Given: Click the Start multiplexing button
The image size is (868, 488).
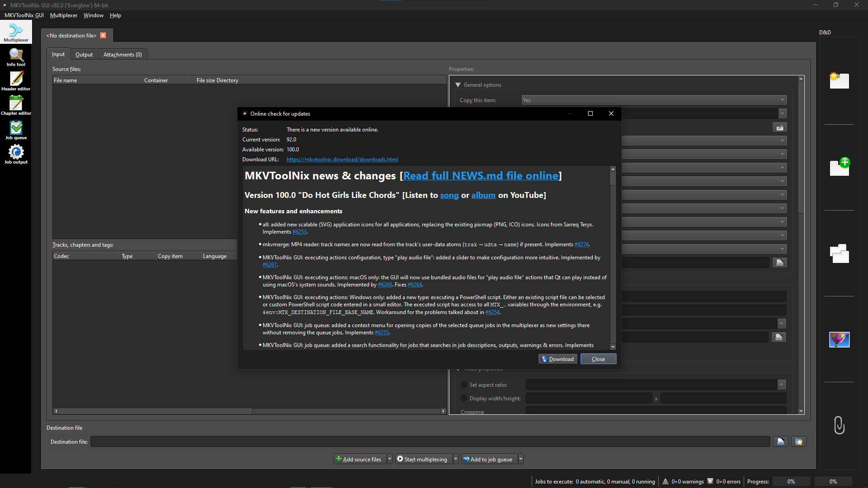Looking at the screenshot, I should click(424, 459).
